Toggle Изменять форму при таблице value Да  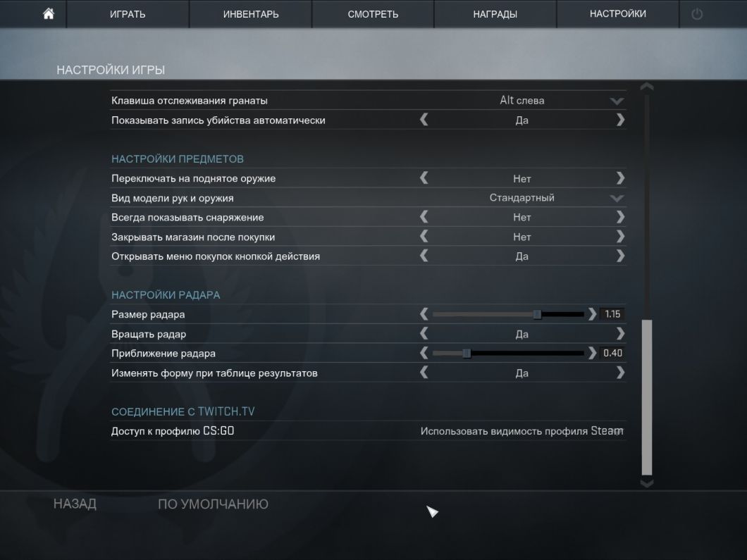pos(521,373)
